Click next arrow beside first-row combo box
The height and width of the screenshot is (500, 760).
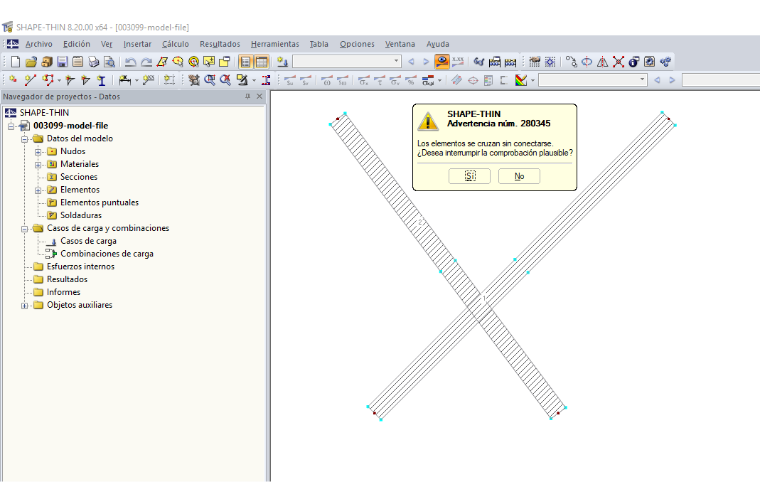pos(426,62)
